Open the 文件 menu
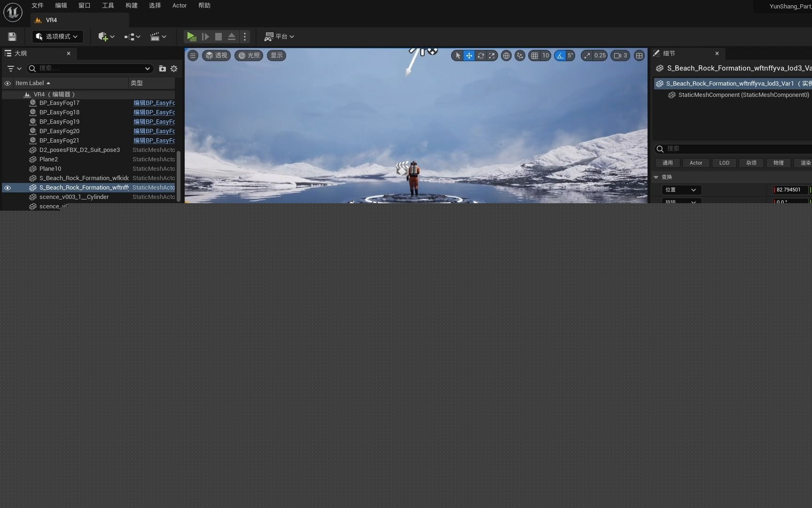The image size is (812, 508). tap(38, 6)
